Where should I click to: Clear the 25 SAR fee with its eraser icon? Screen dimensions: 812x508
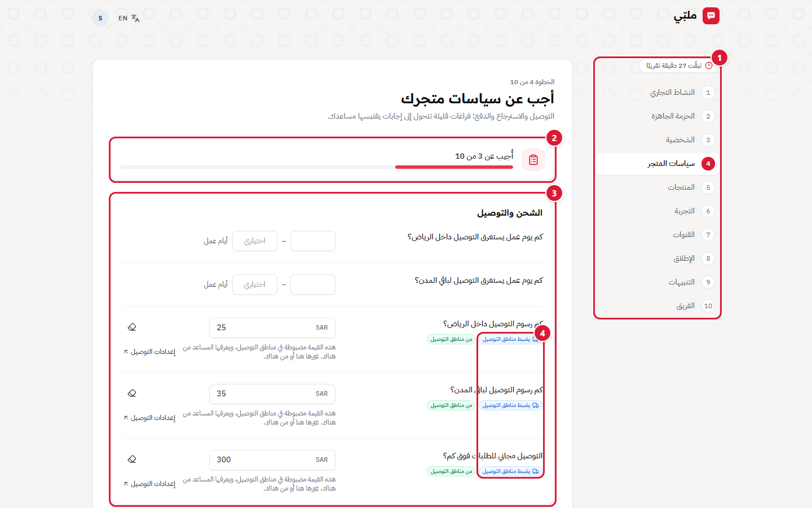[x=132, y=327]
